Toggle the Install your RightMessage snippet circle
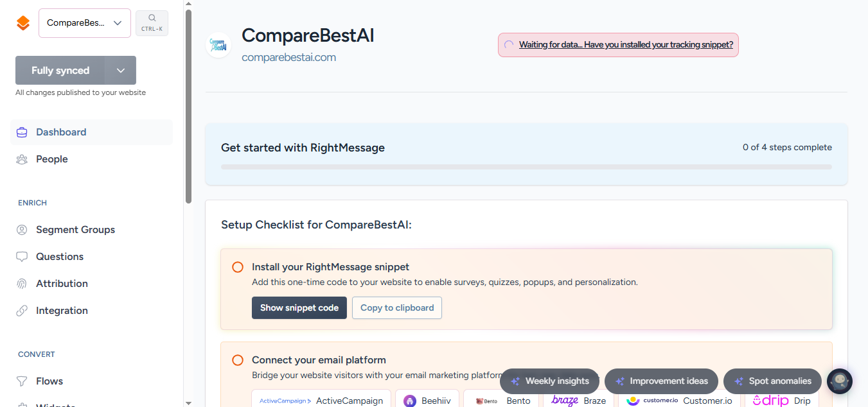The height and width of the screenshot is (407, 868). [x=238, y=267]
